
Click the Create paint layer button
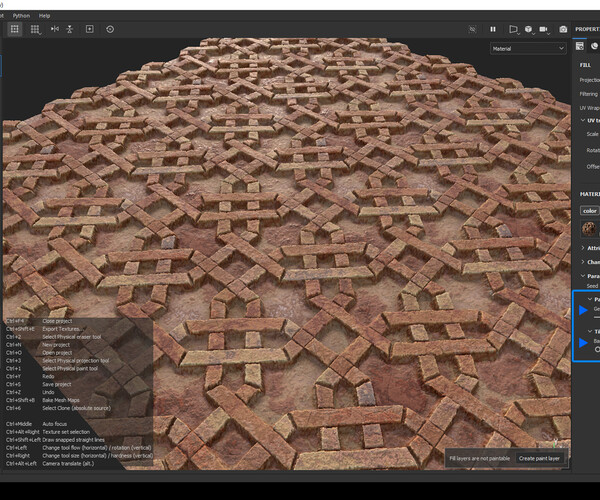539,458
